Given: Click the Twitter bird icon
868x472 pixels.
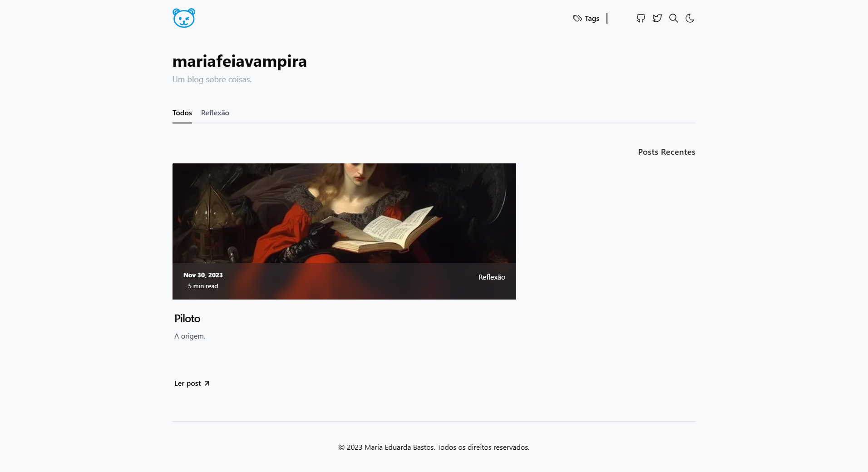Looking at the screenshot, I should click(x=657, y=18).
